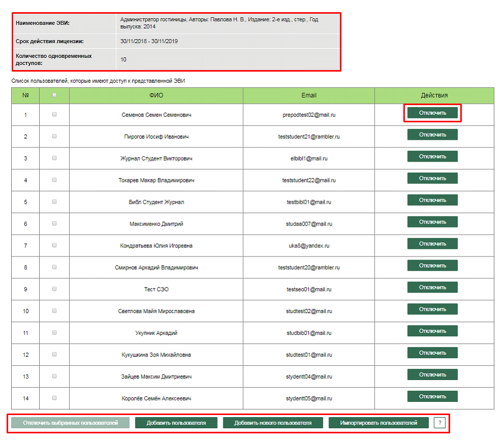Click Отключить for studtest01@mail.ru

pos(432,353)
